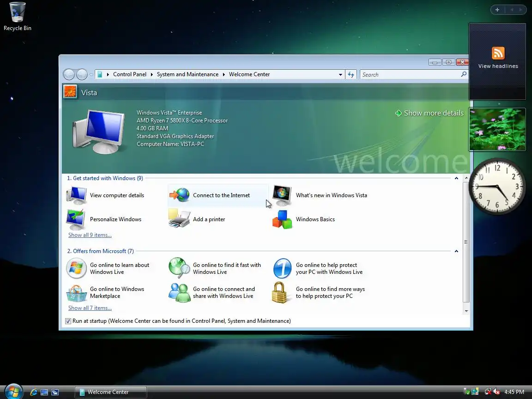The width and height of the screenshot is (532, 399).
Task: Select the Windows Live OneCare protect icon
Action: point(282,268)
